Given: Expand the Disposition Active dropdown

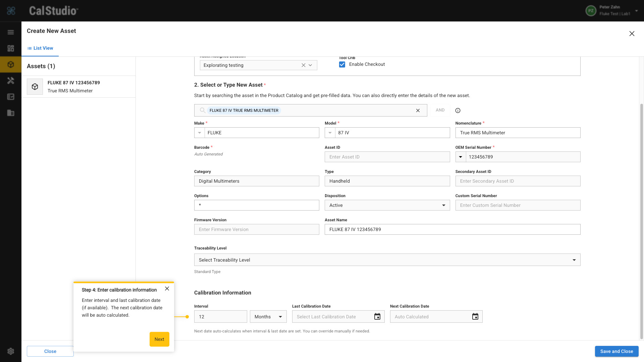Looking at the screenshot, I should [x=387, y=205].
